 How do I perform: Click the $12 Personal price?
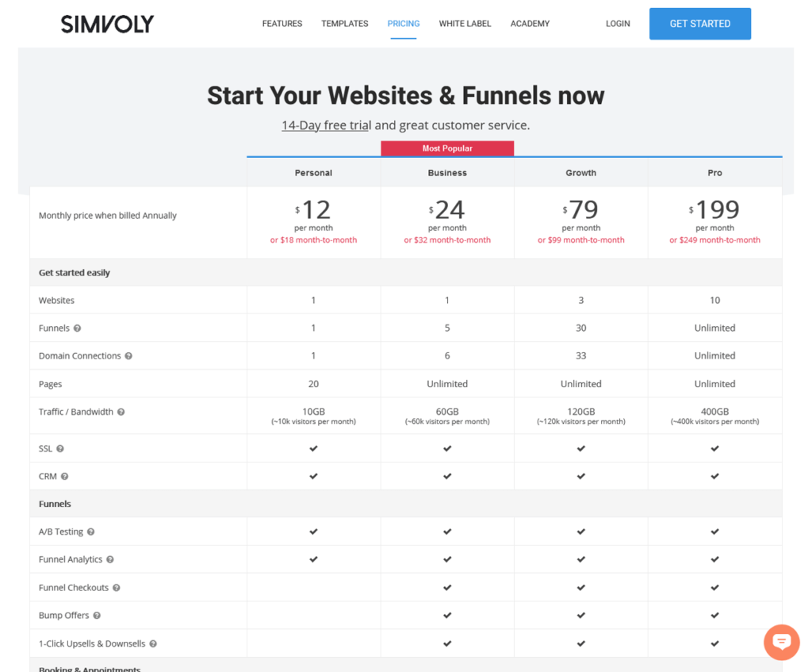[313, 209]
